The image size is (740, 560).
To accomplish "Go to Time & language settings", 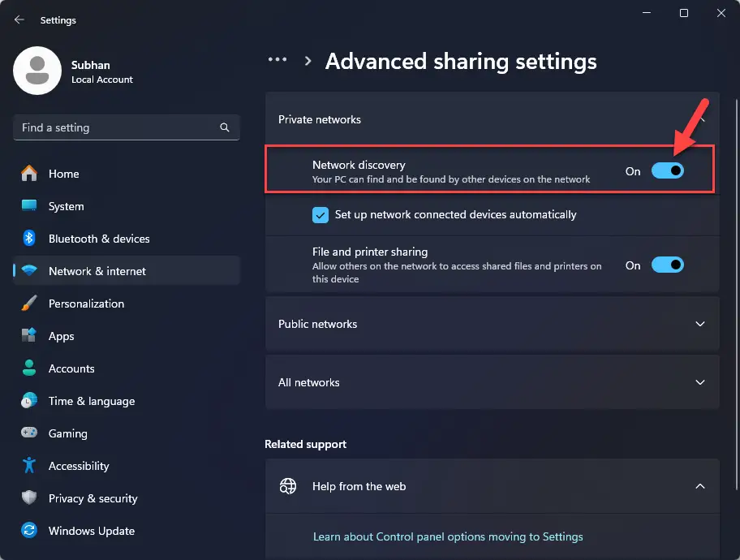I will (x=91, y=401).
